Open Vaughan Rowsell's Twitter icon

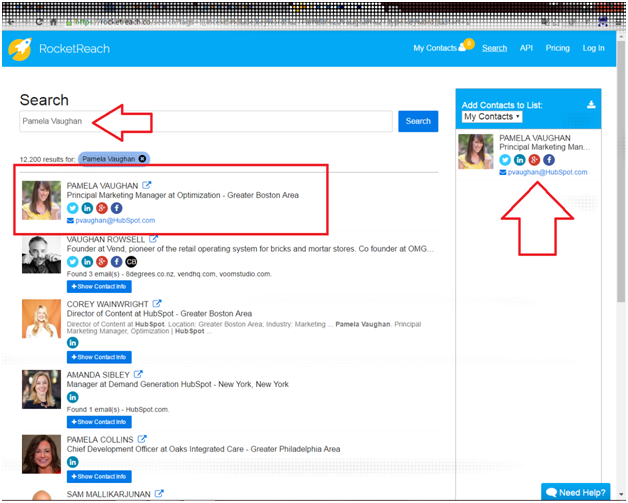click(72, 262)
